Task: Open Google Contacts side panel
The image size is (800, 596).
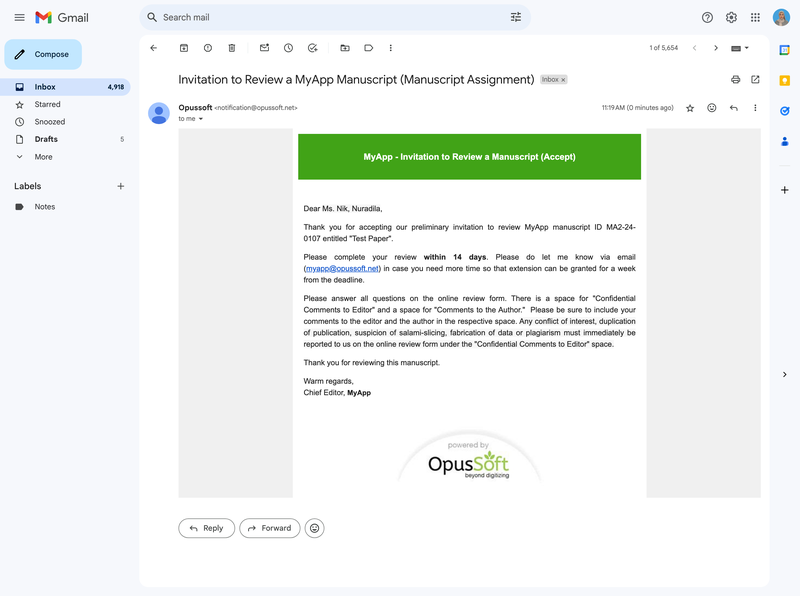Action: point(785,141)
